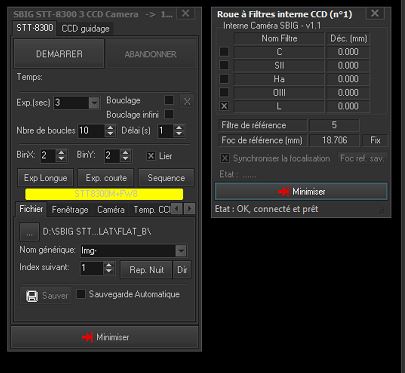This screenshot has height=373, width=405.
Task: Increase the BinX stepper value
Action: (61, 153)
